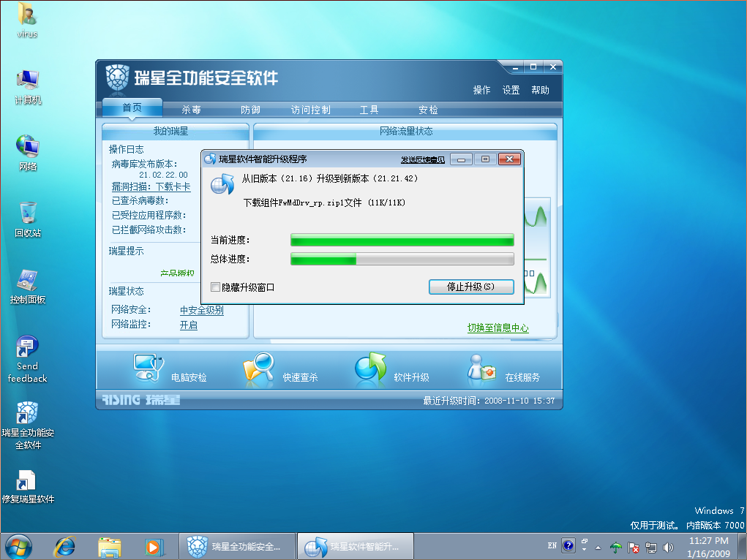747x560 pixels.
Task: Switch to the 杀毒 tab
Action: click(191, 110)
